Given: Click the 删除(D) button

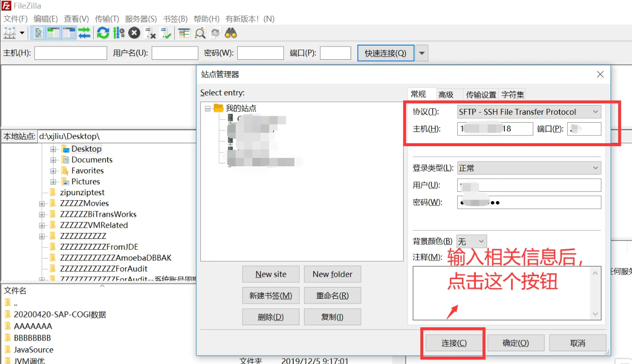Looking at the screenshot, I should (271, 317).
